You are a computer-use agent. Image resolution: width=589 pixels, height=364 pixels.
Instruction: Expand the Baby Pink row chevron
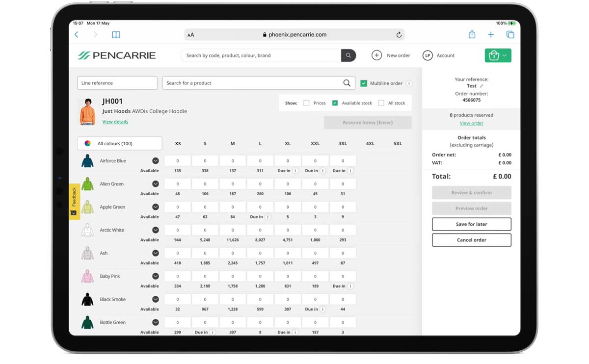pyautogui.click(x=156, y=276)
